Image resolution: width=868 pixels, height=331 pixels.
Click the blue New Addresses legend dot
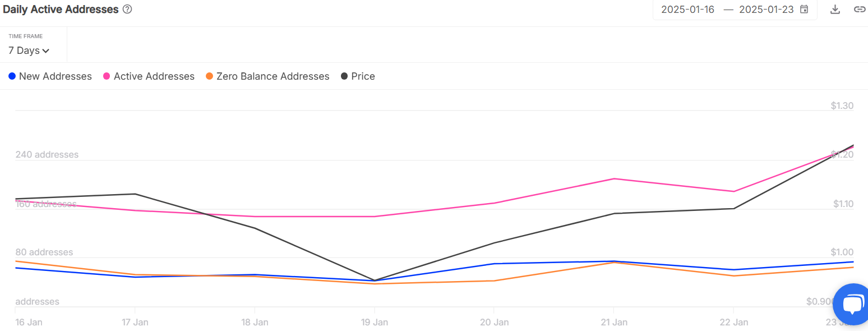12,76
